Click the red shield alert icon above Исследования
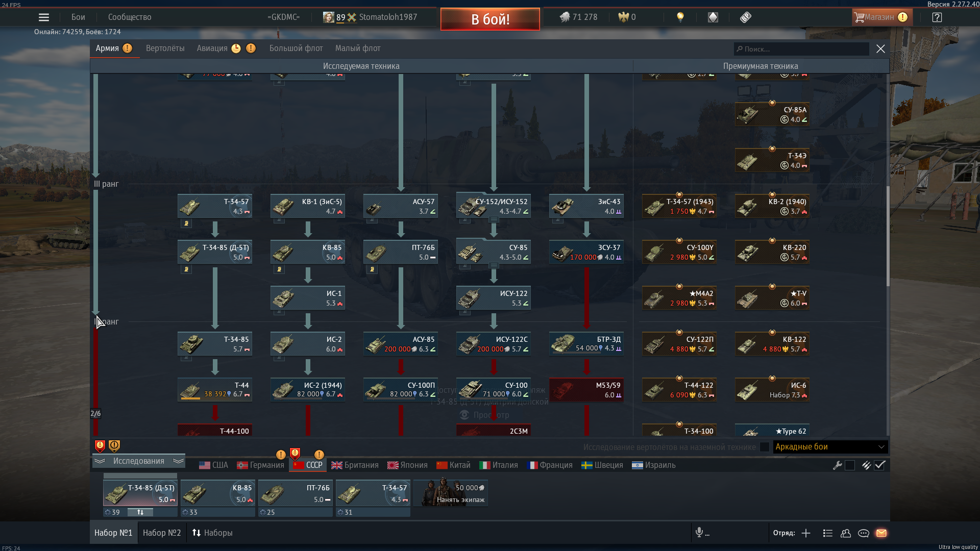The width and height of the screenshot is (980, 551). (x=100, y=446)
